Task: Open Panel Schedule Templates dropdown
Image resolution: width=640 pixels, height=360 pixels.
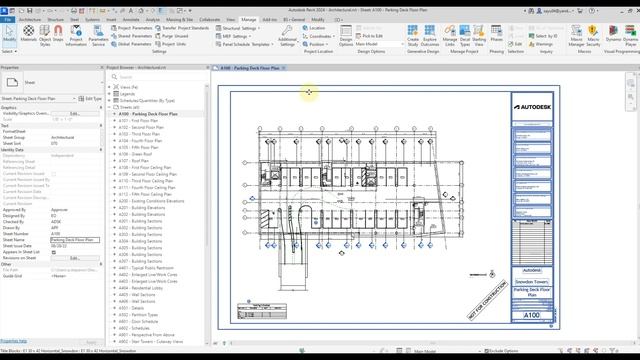Action: pos(244,44)
